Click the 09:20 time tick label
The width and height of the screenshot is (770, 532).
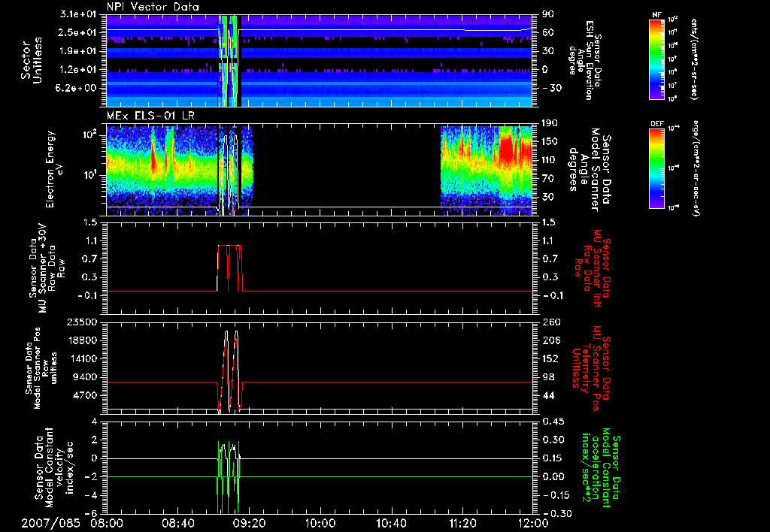[x=248, y=523]
